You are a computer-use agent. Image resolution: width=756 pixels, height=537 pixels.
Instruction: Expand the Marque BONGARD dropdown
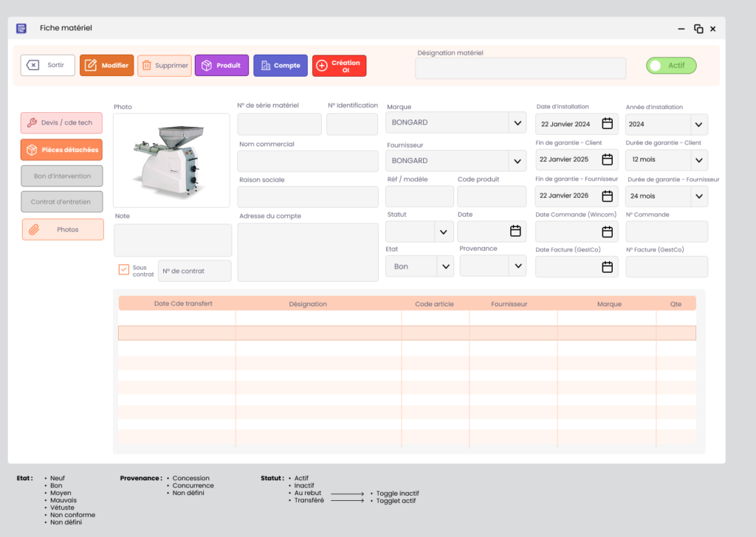516,122
